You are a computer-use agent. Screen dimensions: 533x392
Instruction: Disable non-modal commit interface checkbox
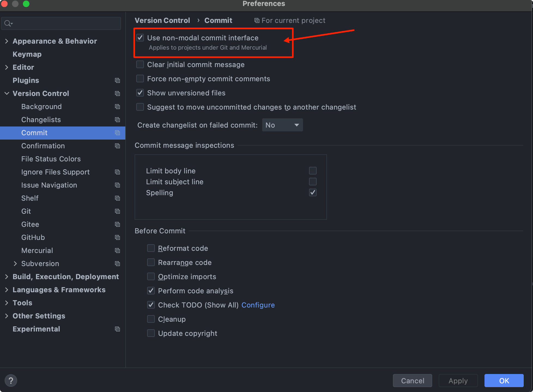(x=140, y=38)
